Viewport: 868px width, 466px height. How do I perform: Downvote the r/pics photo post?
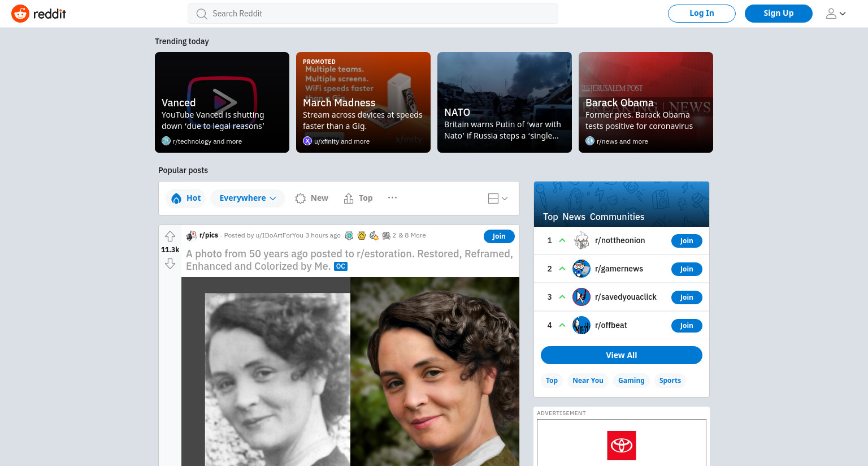point(170,264)
